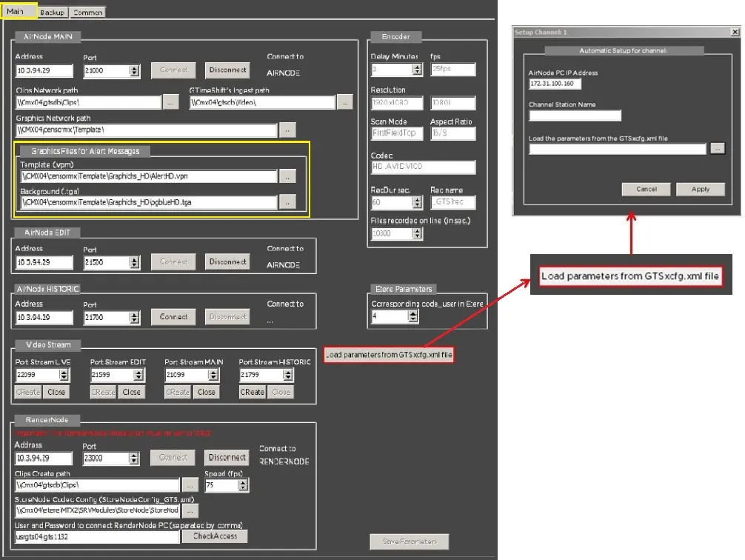This screenshot has height=560, width=745.
Task: Click Connect in AirNode HISTORIC section
Action: 173,317
